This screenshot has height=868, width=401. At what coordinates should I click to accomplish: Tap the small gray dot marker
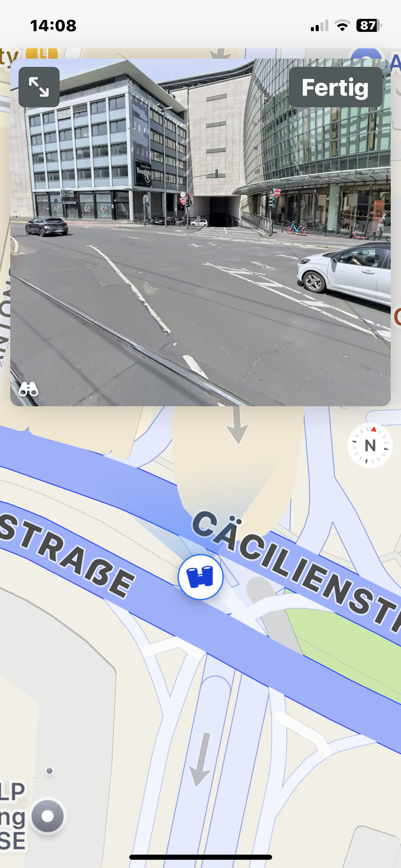(x=50, y=771)
